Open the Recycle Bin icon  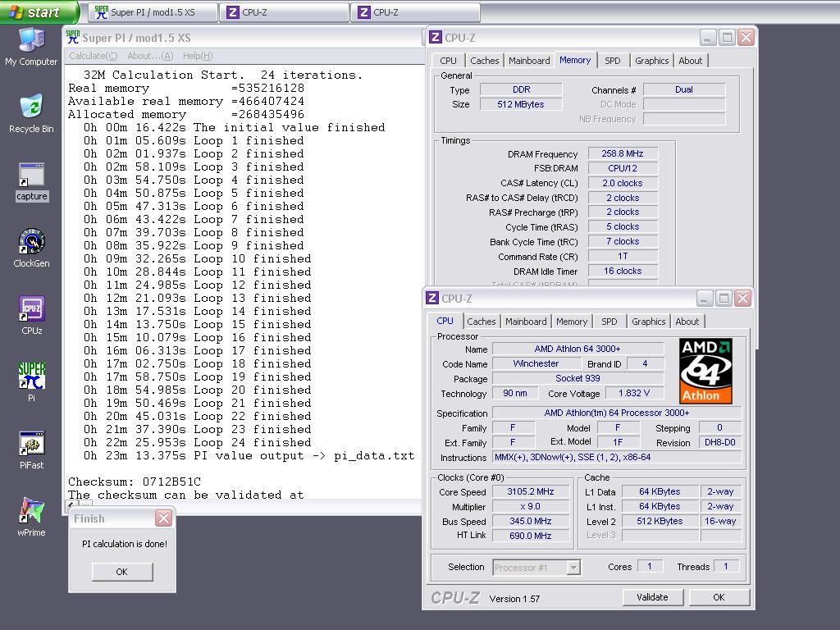point(31,113)
